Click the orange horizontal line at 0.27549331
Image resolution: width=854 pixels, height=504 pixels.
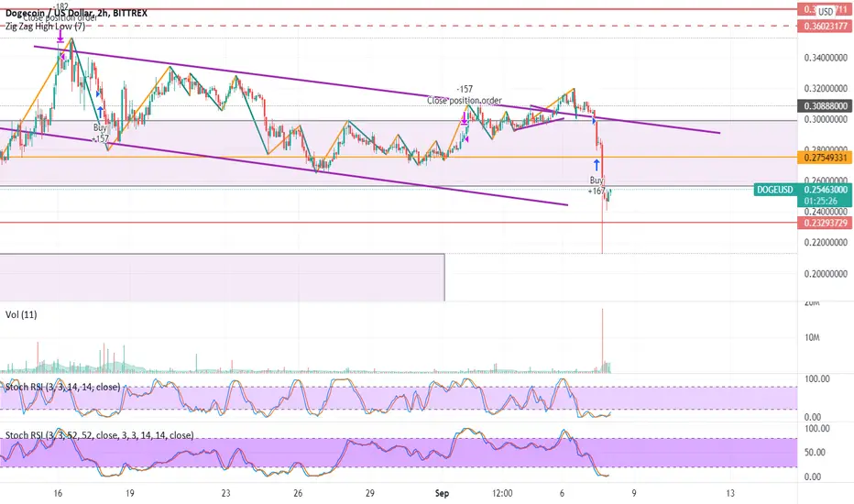[x=398, y=158]
